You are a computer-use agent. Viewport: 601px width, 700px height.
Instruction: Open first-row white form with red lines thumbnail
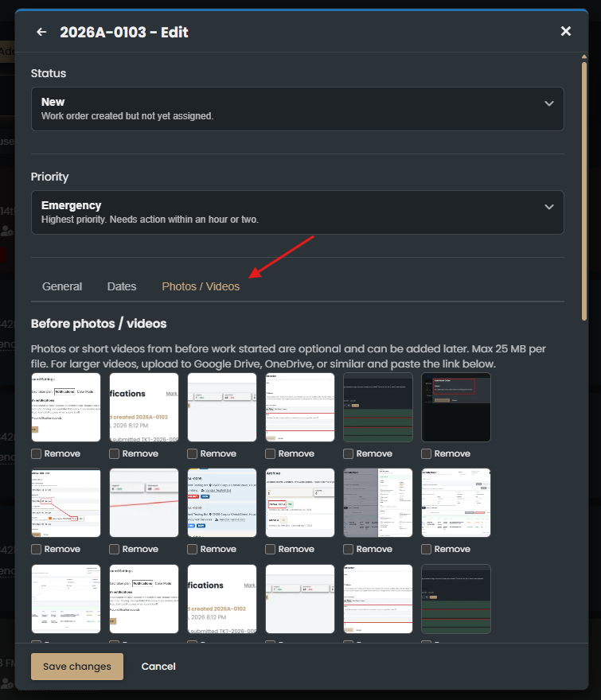(300, 407)
